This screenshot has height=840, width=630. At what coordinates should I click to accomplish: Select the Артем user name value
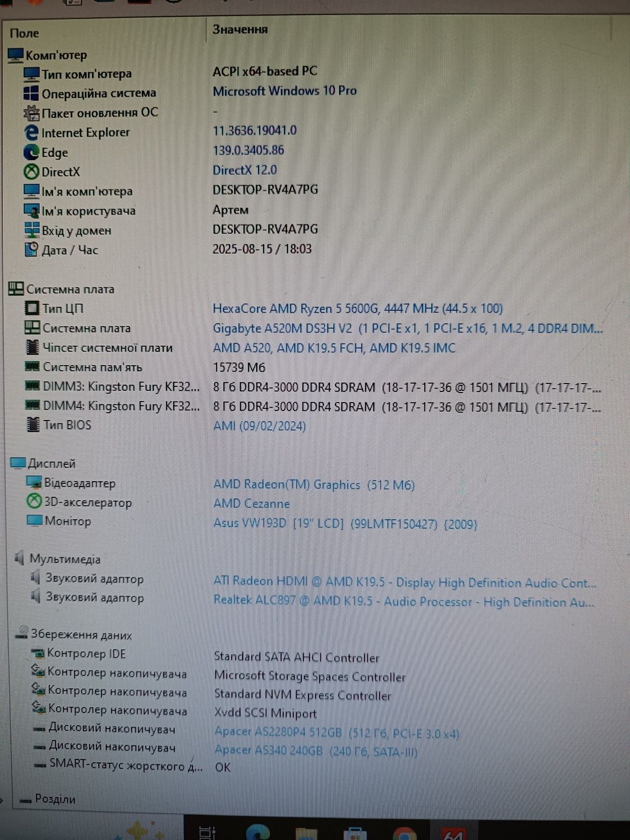click(231, 209)
